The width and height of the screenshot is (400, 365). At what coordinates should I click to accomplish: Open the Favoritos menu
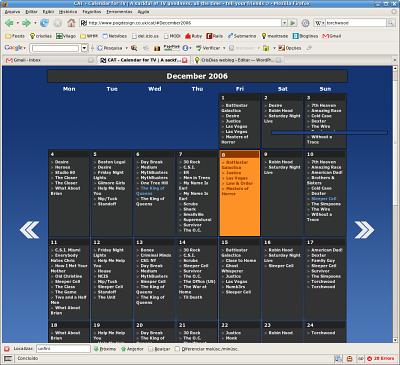tap(92, 12)
